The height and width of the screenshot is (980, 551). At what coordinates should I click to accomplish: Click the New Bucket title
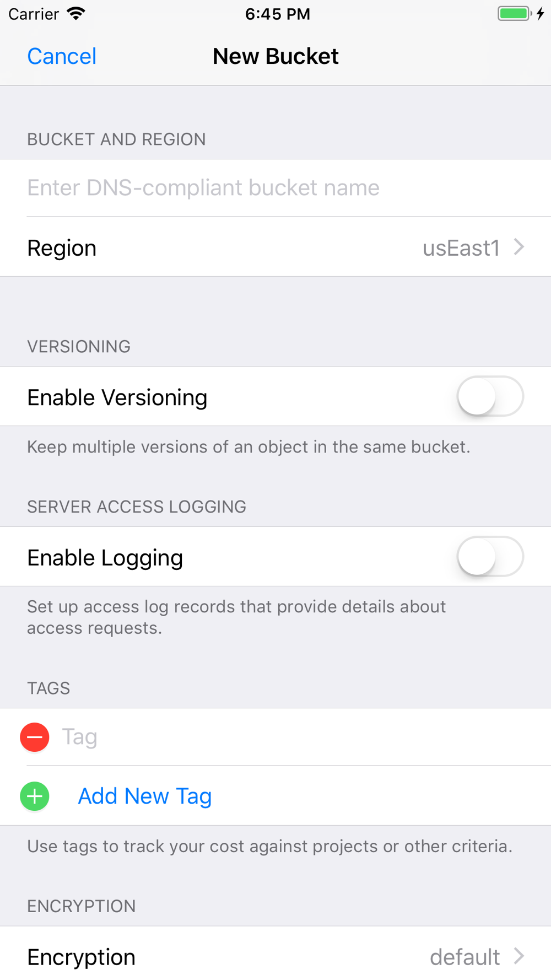[275, 56]
